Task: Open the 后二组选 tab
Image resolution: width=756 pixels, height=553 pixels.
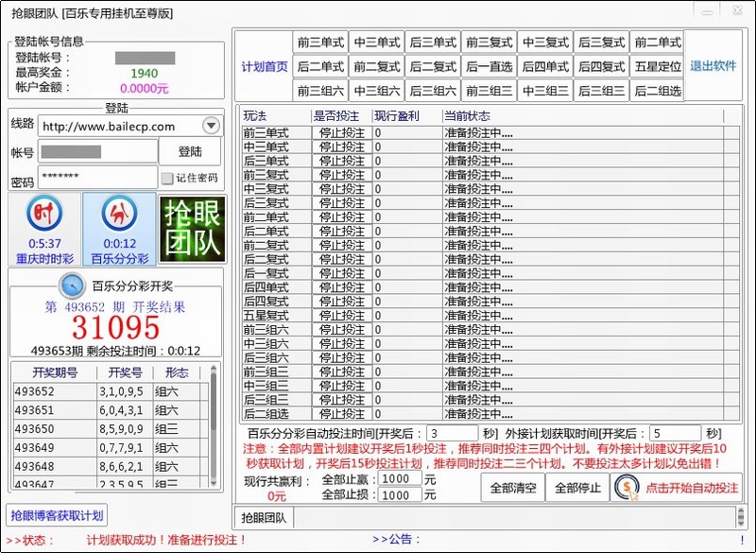Action: point(657,91)
